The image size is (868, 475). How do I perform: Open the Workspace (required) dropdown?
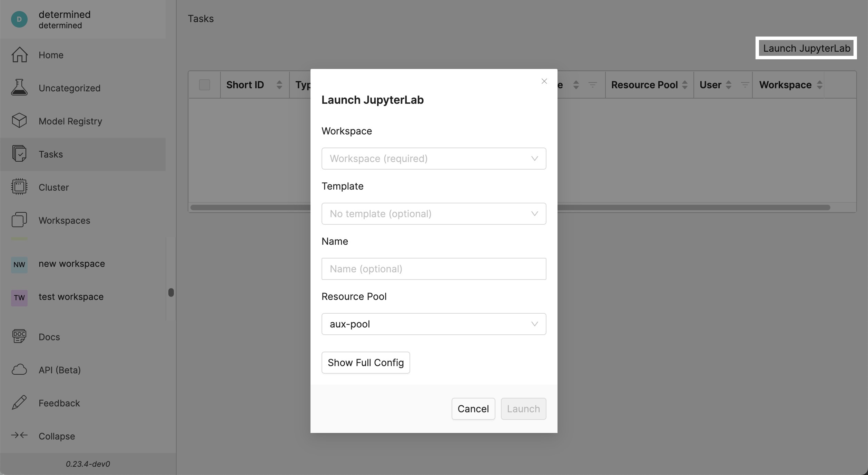click(x=434, y=159)
